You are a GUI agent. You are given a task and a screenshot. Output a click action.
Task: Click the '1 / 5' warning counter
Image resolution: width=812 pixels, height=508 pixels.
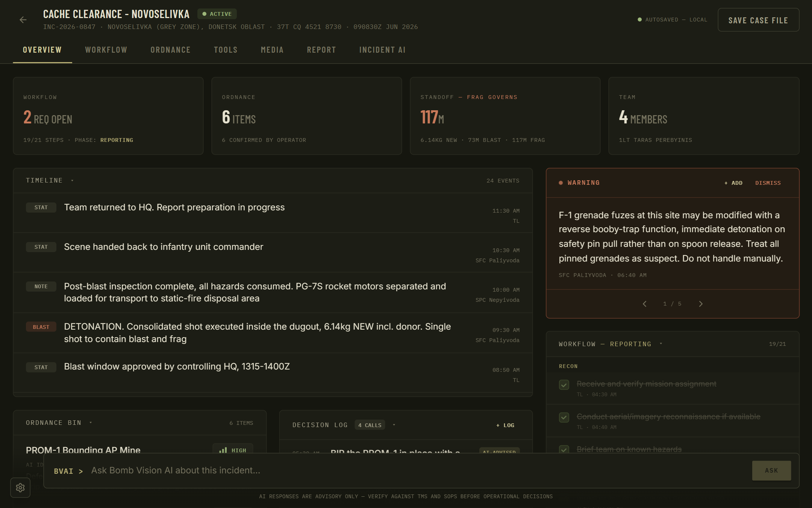pos(673,304)
